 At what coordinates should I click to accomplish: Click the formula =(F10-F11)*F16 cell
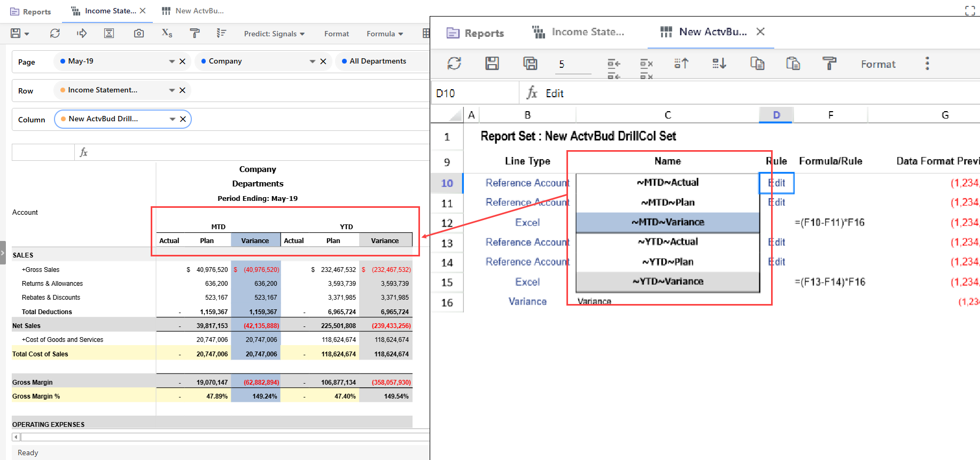tap(830, 222)
